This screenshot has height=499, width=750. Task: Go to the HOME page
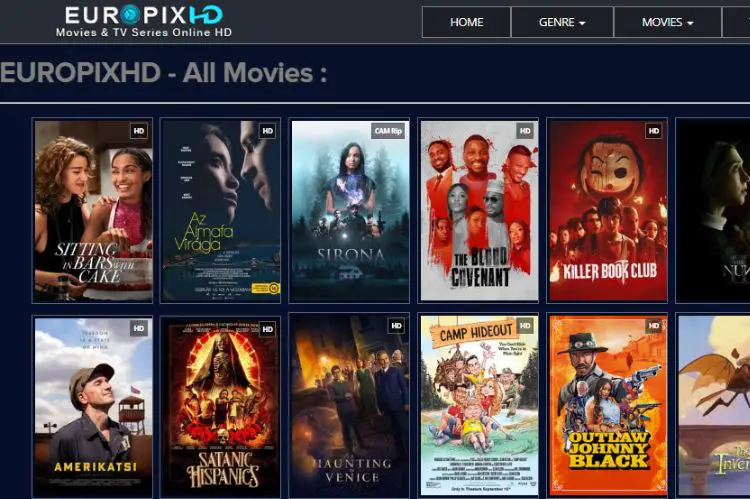pyautogui.click(x=466, y=22)
